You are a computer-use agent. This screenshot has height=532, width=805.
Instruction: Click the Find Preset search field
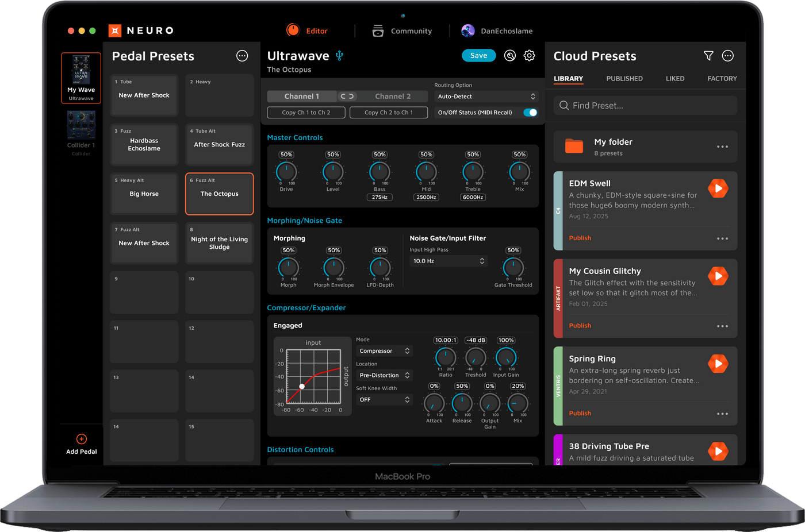coord(645,106)
